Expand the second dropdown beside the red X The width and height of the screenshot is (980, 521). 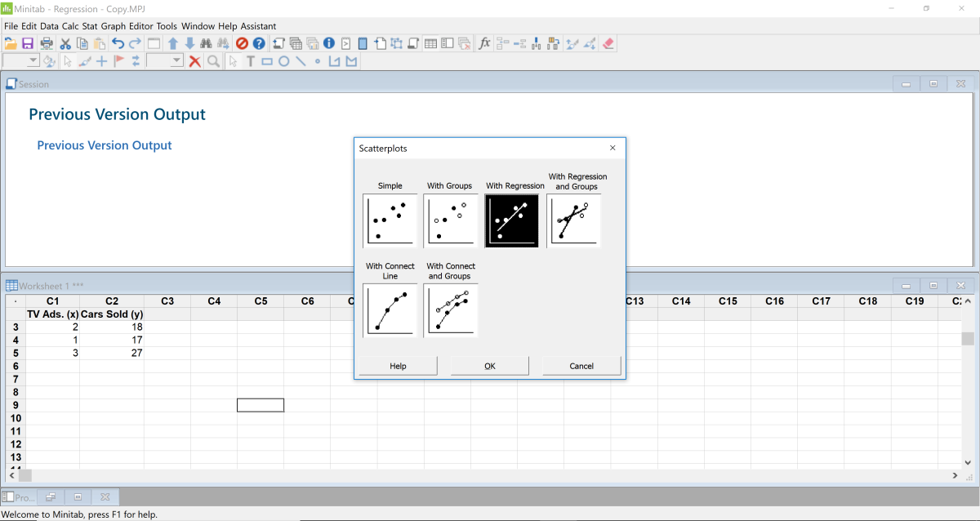click(177, 61)
